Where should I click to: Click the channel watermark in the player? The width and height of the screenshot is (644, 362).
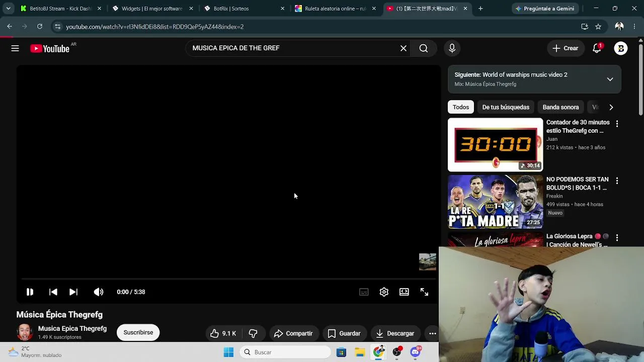click(x=428, y=262)
